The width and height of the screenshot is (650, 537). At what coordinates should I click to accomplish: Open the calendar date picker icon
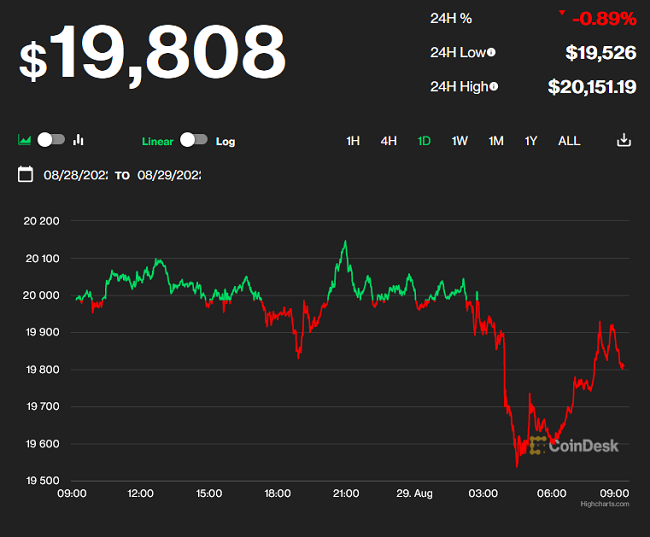[x=26, y=175]
